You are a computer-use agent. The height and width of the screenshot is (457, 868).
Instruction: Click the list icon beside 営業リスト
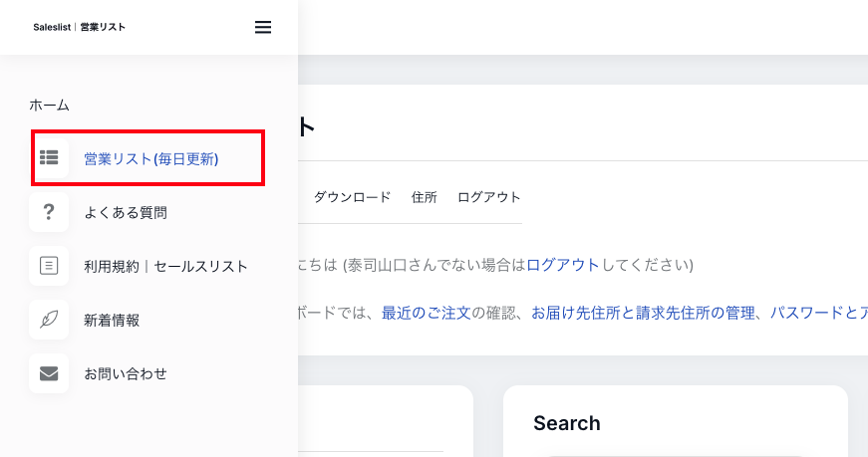tap(49, 158)
